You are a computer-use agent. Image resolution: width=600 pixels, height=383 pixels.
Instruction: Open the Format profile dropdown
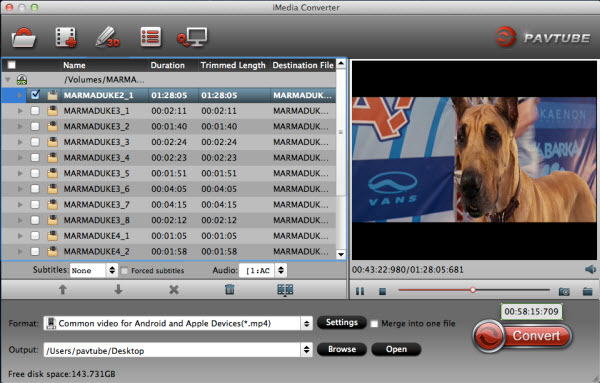pyautogui.click(x=178, y=323)
